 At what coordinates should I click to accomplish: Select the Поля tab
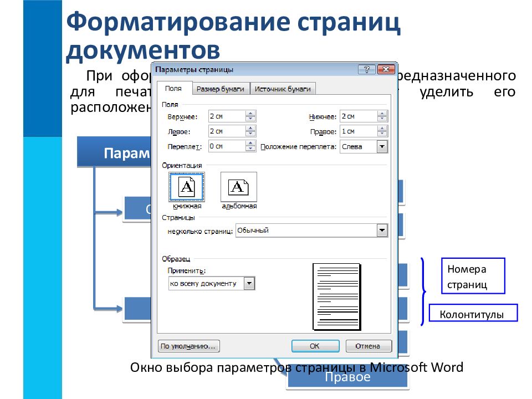(173, 89)
